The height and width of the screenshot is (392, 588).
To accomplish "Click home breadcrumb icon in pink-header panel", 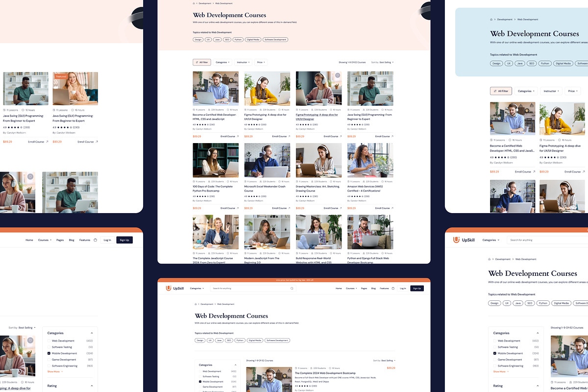I will 194,3.
